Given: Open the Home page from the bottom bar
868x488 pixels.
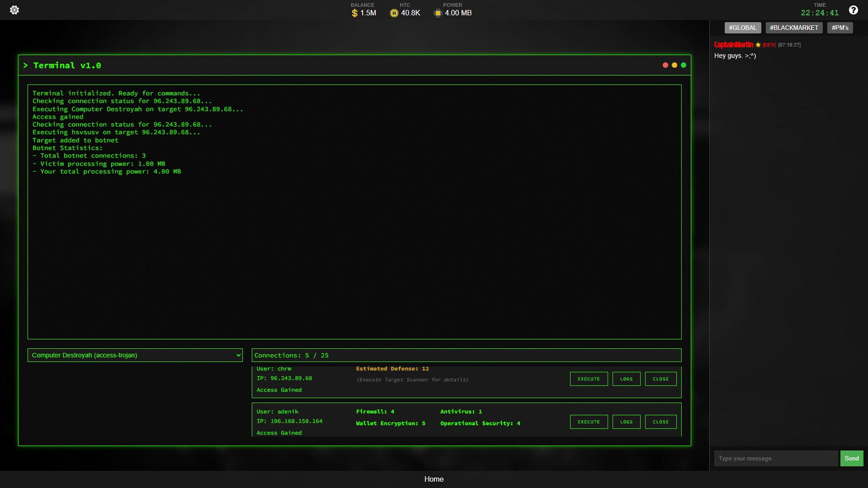Looking at the screenshot, I should pos(434,479).
